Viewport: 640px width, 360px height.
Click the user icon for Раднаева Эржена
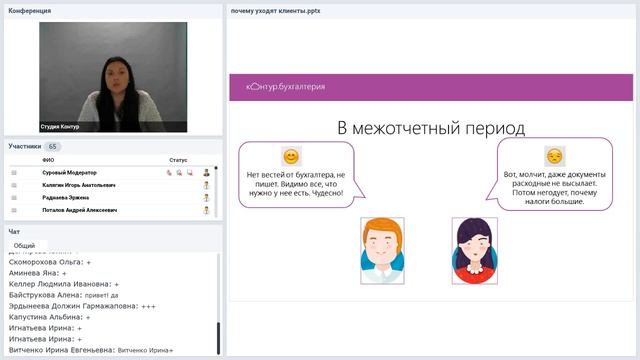[206, 198]
